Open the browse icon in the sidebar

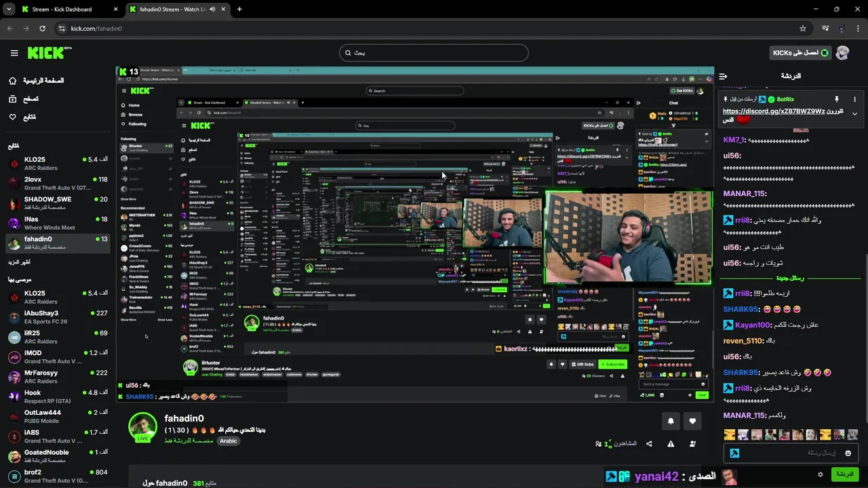point(12,99)
